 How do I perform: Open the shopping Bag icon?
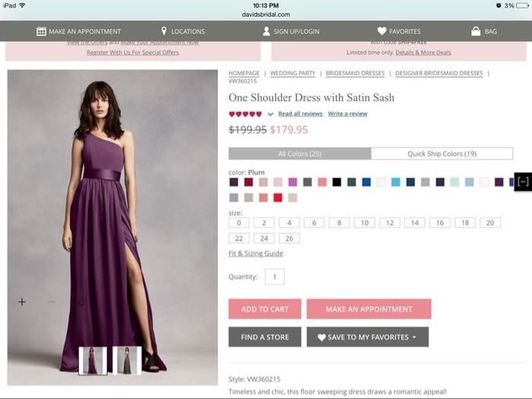pyautogui.click(x=475, y=31)
